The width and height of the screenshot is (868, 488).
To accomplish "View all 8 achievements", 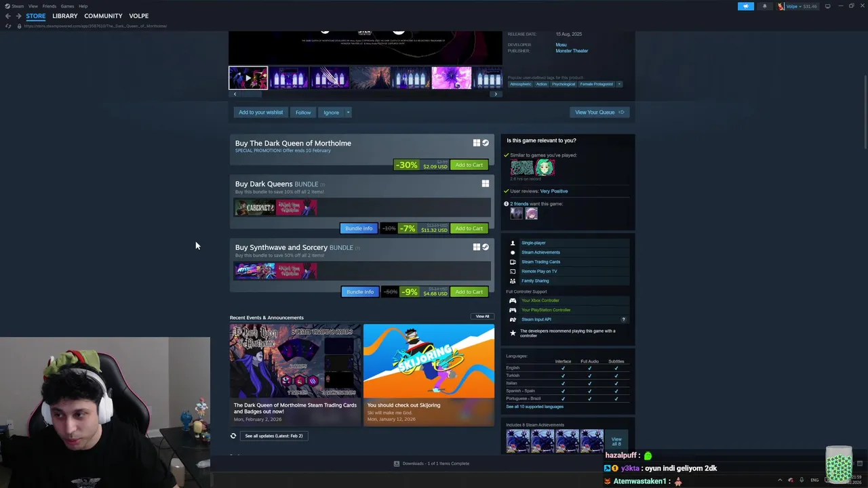I will coord(616,441).
